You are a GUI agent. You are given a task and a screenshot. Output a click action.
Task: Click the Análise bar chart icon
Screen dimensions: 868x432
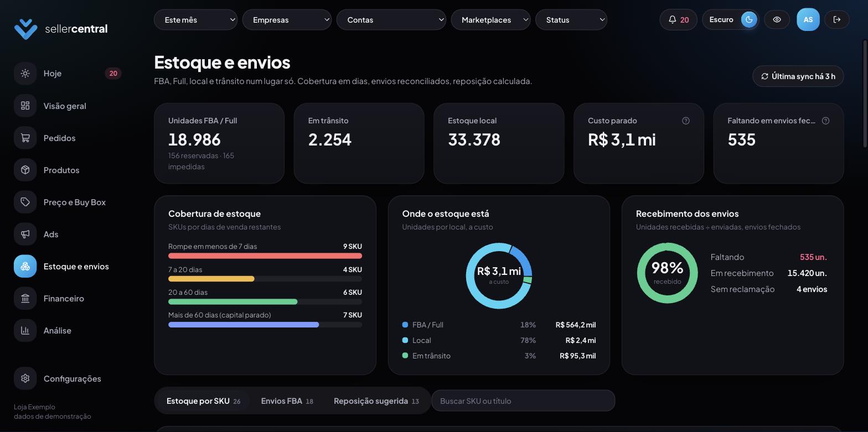click(x=25, y=330)
